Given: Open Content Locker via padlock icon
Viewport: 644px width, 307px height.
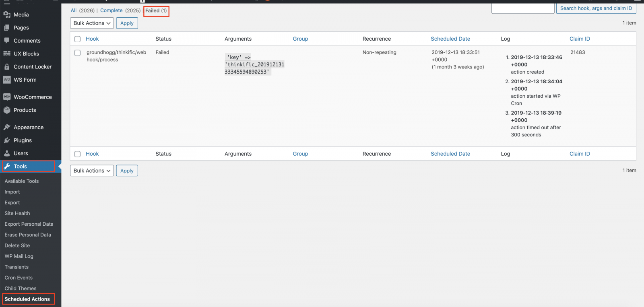Looking at the screenshot, I should [7, 67].
